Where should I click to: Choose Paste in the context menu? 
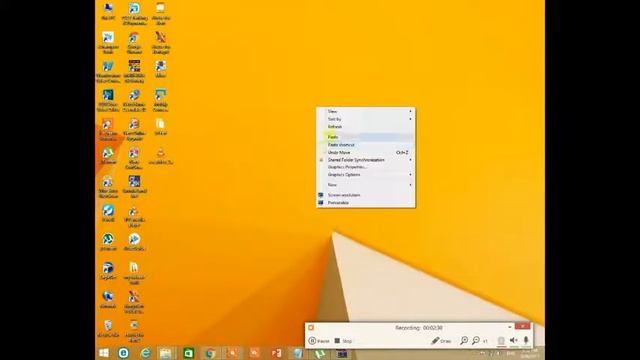tap(366, 137)
